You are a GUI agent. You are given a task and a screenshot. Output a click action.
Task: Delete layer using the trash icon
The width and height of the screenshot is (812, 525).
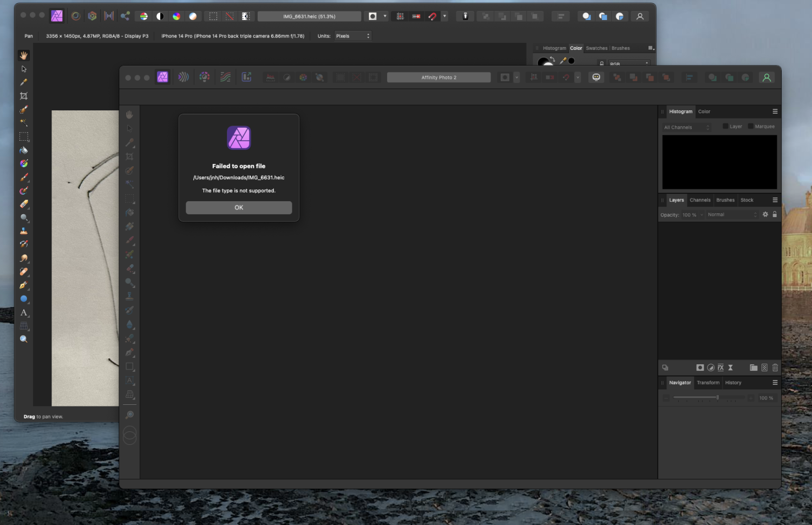(775, 367)
